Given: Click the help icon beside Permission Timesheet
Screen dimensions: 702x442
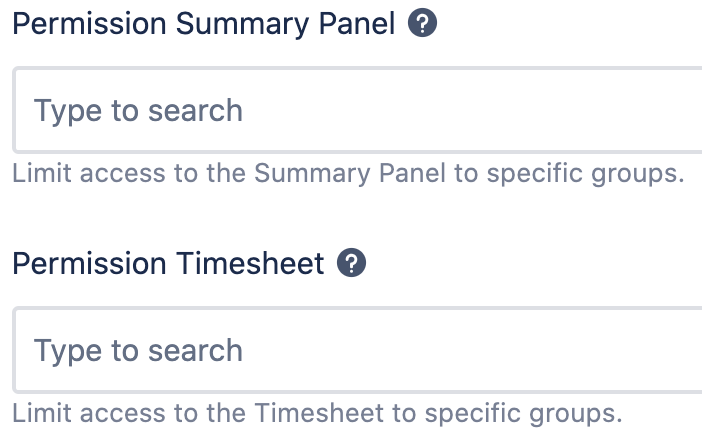Looking at the screenshot, I should [x=352, y=263].
